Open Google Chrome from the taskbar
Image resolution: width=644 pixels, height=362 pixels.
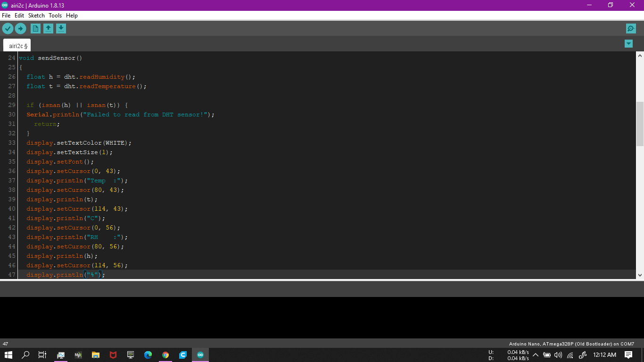[165, 355]
